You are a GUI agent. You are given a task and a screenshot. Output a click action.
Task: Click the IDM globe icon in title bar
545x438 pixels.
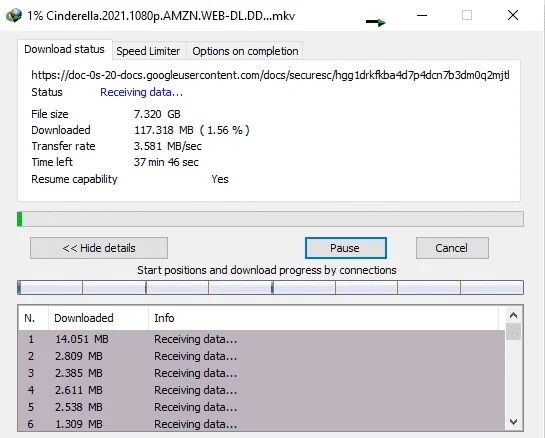point(14,16)
